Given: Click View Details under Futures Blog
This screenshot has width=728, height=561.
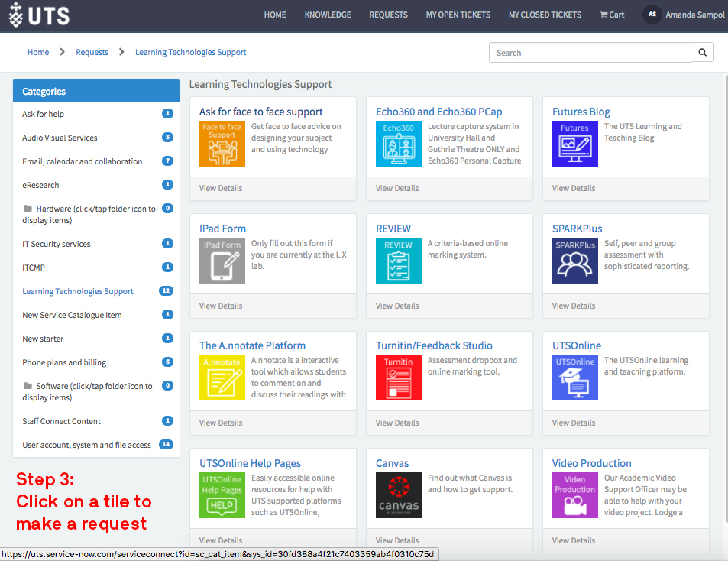Looking at the screenshot, I should (x=574, y=188).
